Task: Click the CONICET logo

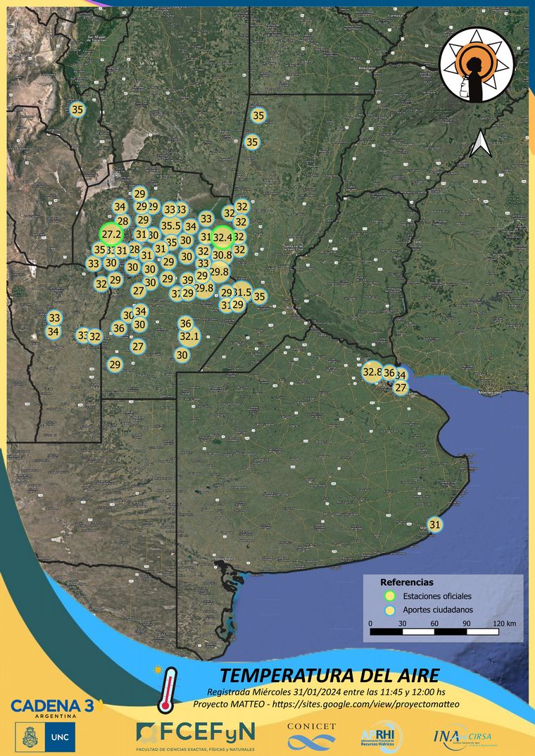Action: (312, 736)
